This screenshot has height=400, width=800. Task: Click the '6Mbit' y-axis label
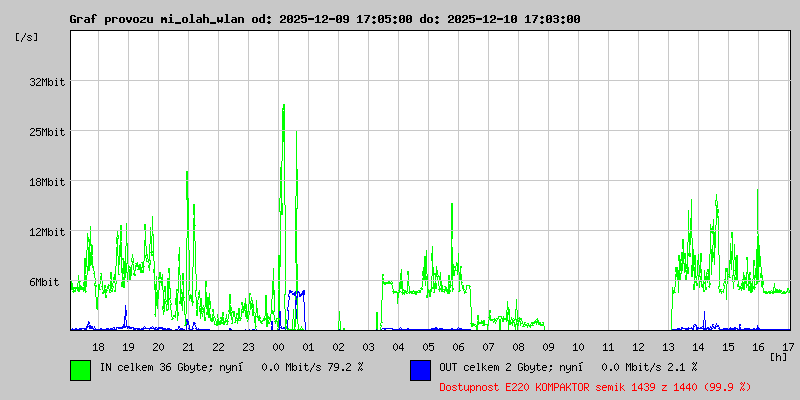point(44,282)
